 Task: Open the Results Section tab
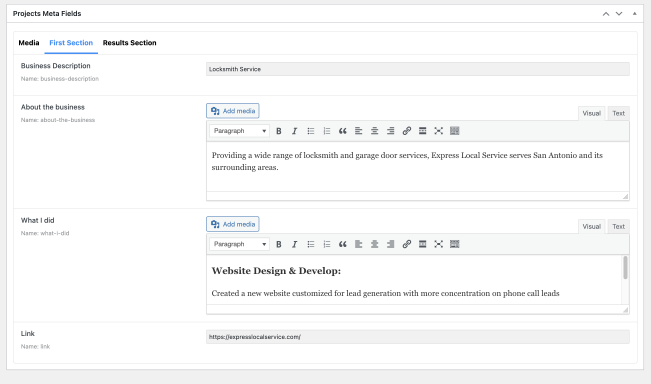[x=130, y=43]
